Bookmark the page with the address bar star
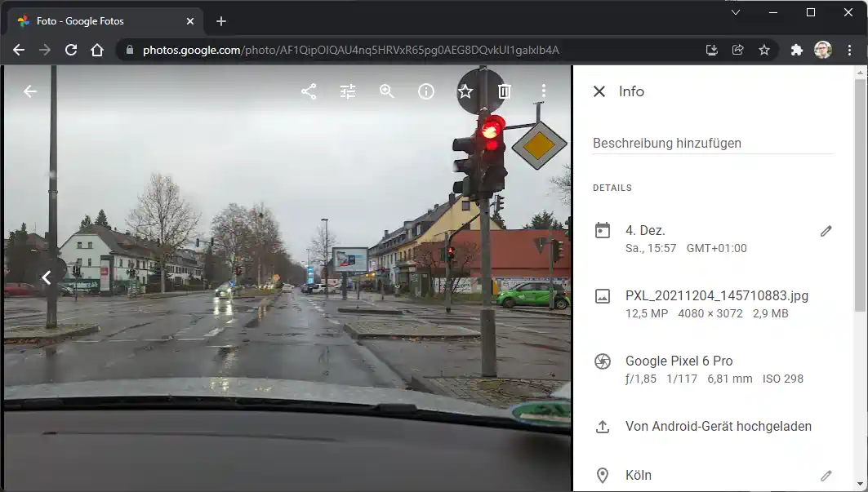868x492 pixels. pos(764,49)
